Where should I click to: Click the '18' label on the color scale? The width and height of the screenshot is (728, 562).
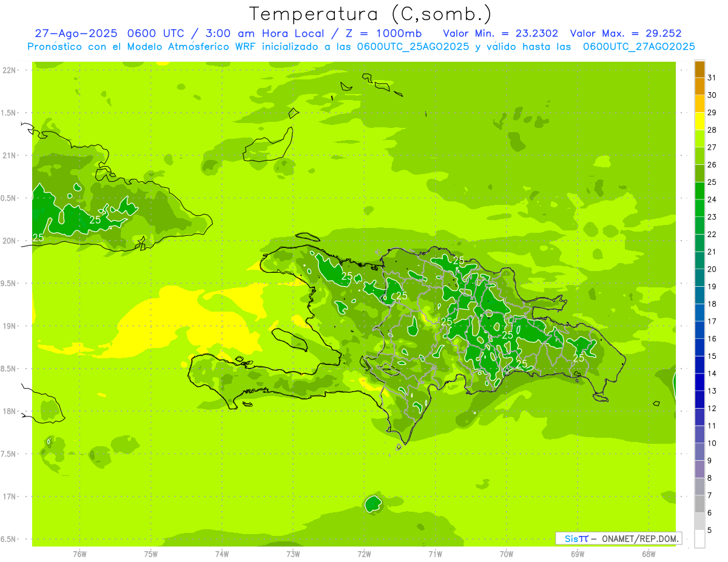tap(712, 304)
